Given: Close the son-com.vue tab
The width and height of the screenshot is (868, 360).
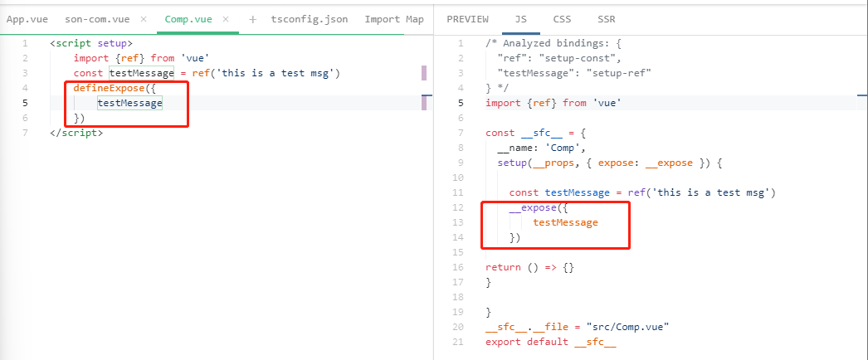Looking at the screenshot, I should pyautogui.click(x=144, y=19).
